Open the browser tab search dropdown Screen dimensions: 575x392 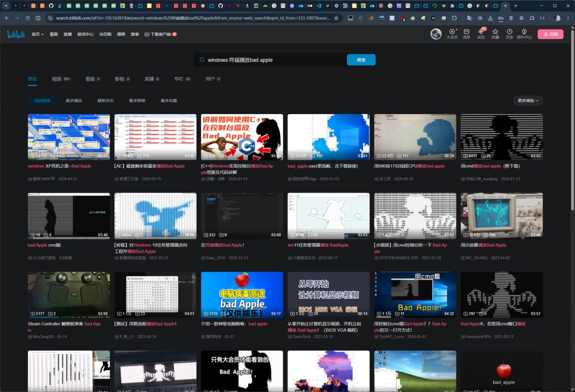6,6
